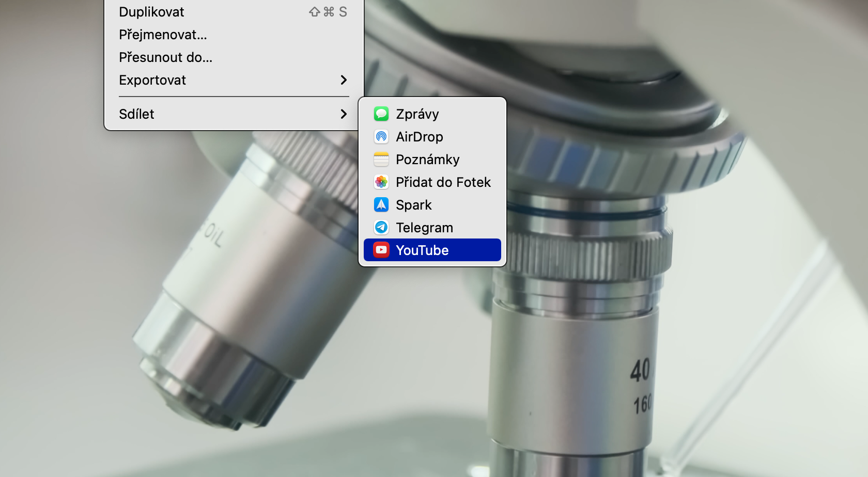Share via Telegram
The height and width of the screenshot is (477, 868).
click(x=432, y=227)
